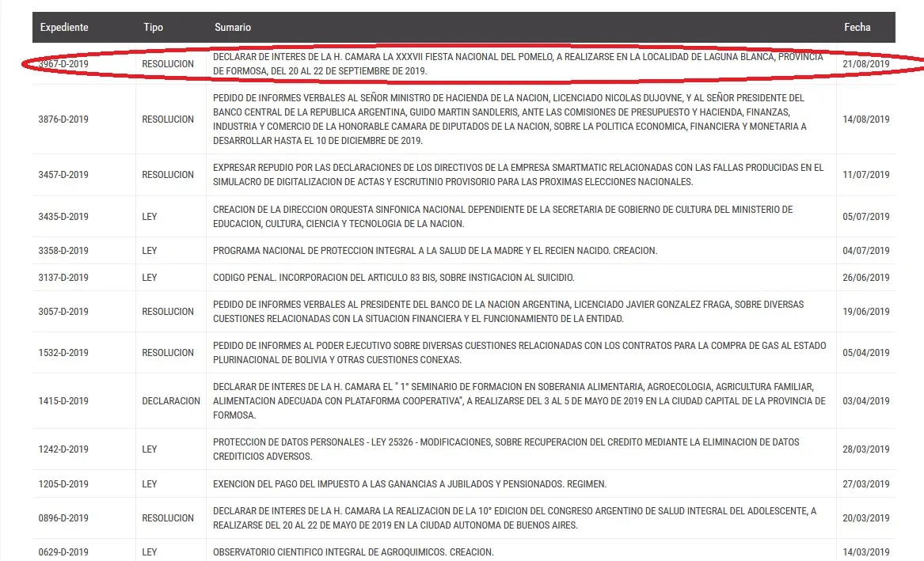The width and height of the screenshot is (924, 561).
Task: Select expediente 1415-D-2019
Action: 63,401
